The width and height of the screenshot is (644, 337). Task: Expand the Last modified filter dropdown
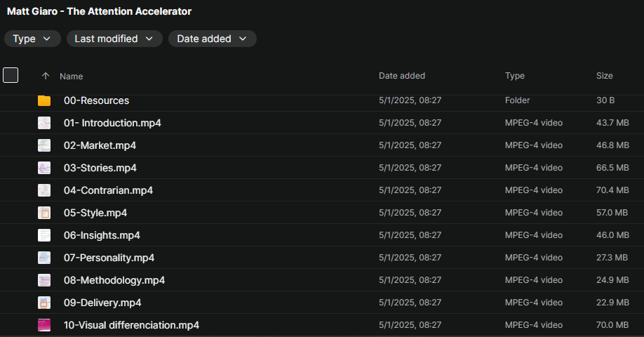(114, 39)
